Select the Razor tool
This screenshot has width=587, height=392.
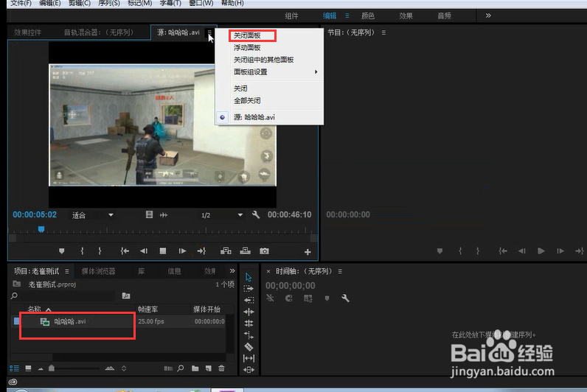click(x=249, y=347)
